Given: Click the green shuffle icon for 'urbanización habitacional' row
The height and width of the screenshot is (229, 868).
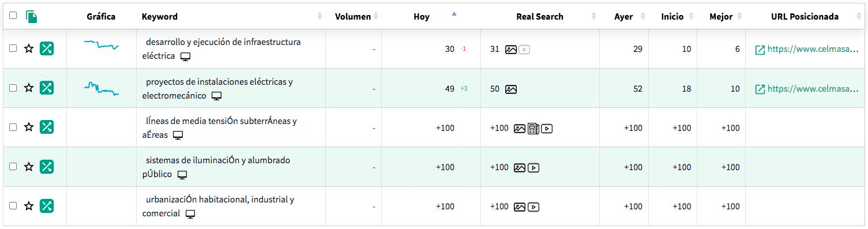Looking at the screenshot, I should click(47, 206).
